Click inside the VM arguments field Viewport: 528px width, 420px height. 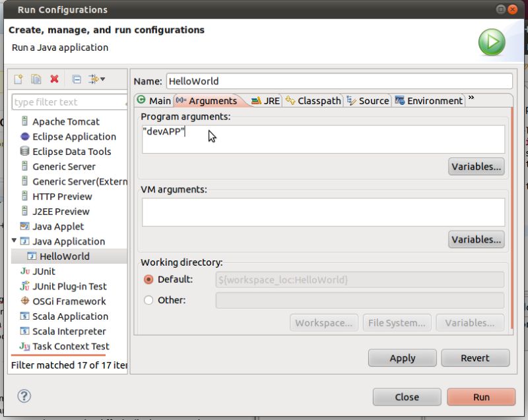pos(323,210)
